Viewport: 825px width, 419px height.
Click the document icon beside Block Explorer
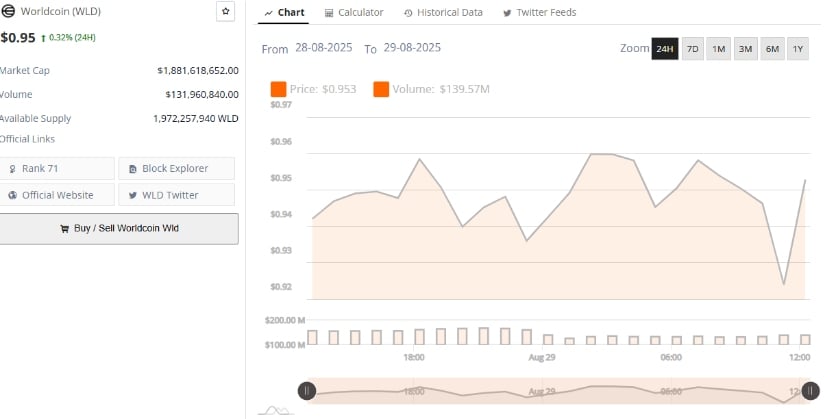pyautogui.click(x=133, y=169)
